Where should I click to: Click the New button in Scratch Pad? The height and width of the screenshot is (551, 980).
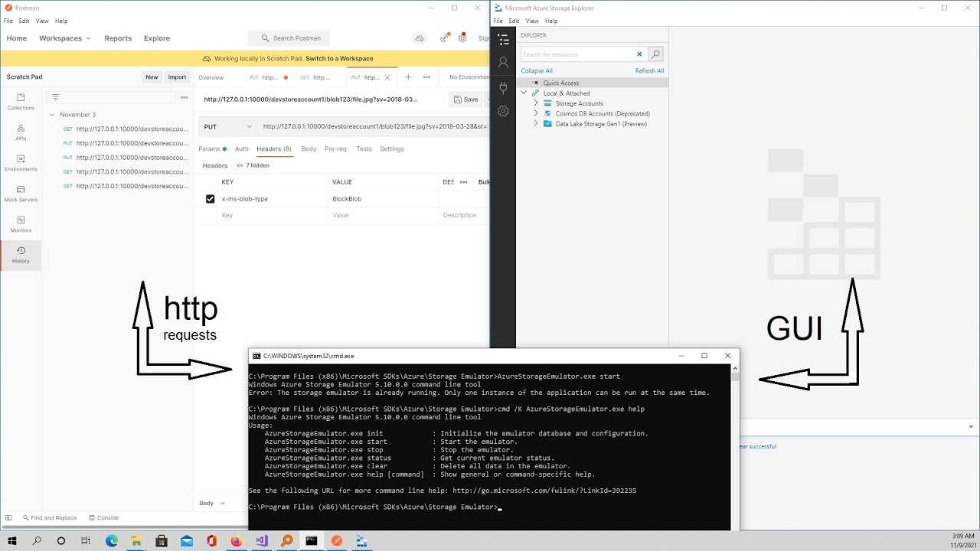(x=152, y=77)
